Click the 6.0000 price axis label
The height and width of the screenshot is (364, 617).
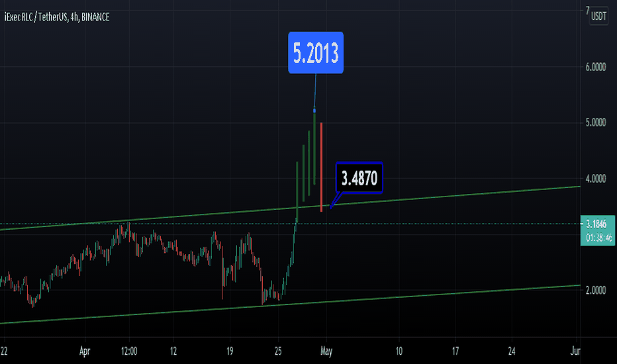tap(595, 67)
